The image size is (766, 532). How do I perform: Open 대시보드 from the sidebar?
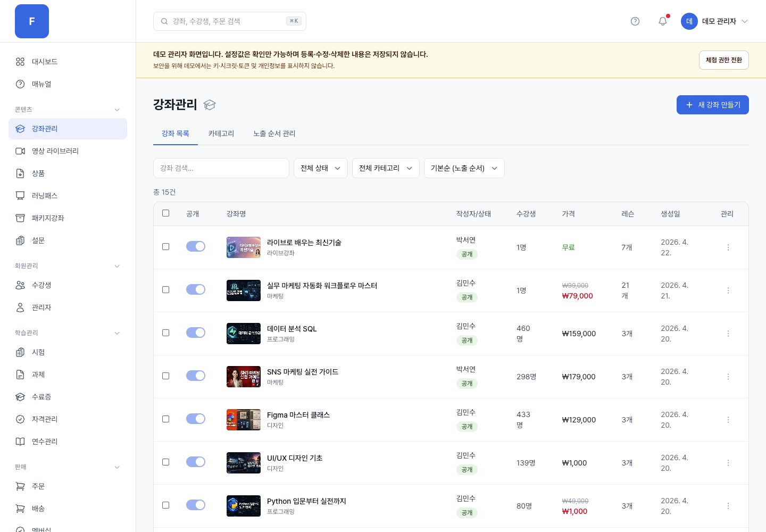click(x=68, y=62)
